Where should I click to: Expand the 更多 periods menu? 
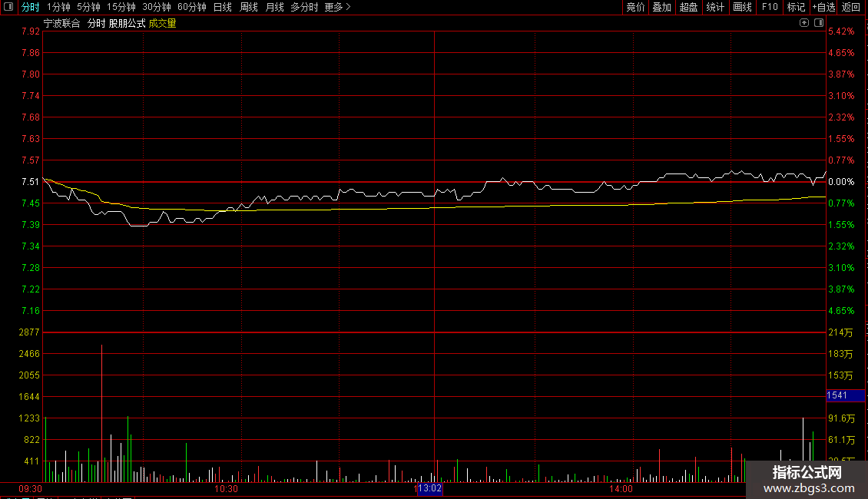[338, 7]
